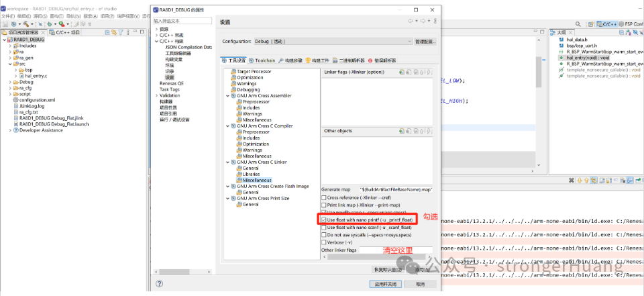Open the Configuration Debug dropdown

coord(333,42)
